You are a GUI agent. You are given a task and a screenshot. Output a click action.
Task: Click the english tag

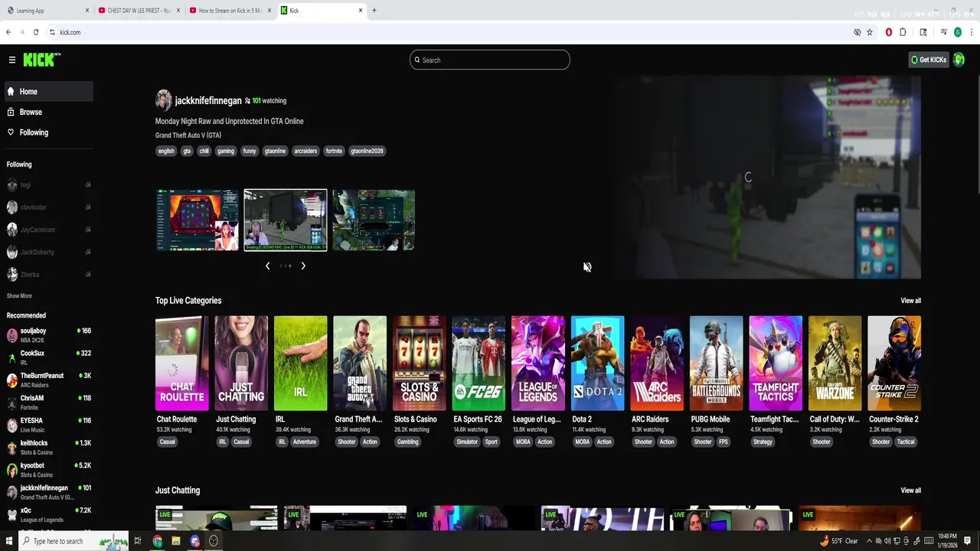(x=166, y=151)
